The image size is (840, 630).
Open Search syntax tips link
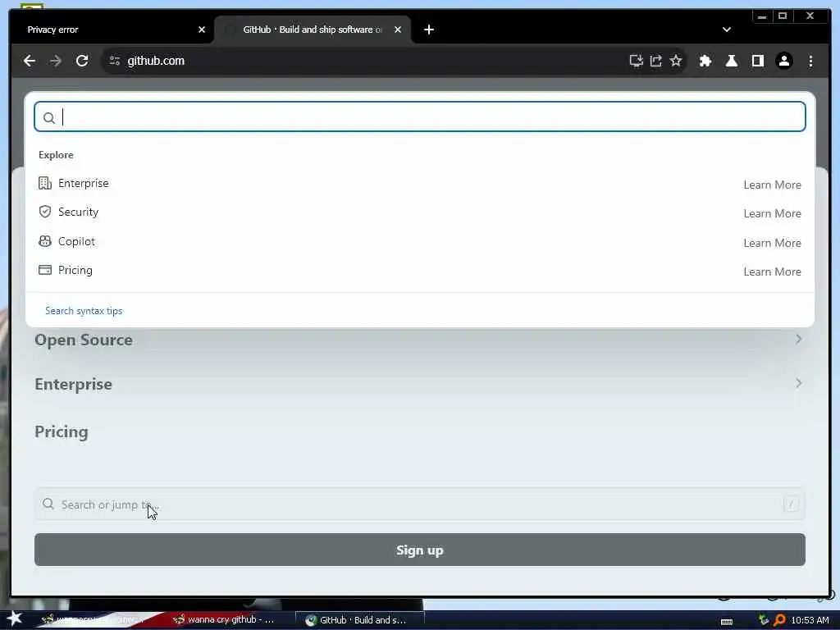[x=84, y=311]
